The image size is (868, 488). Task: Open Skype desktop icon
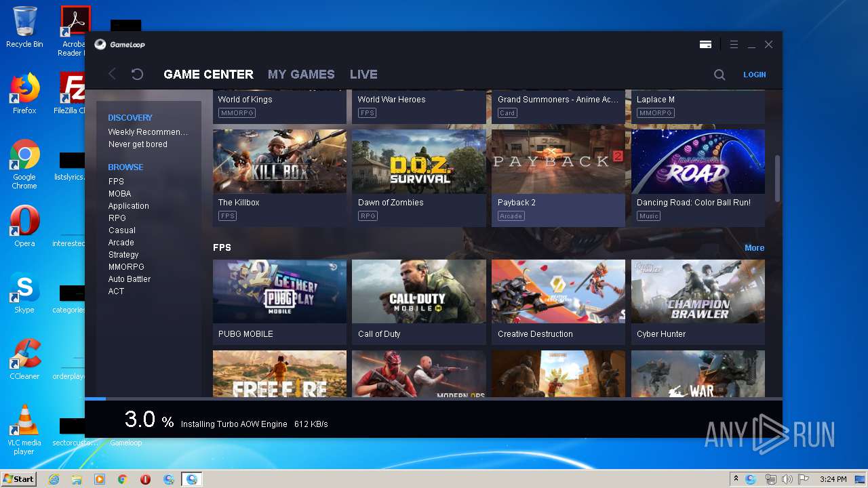[24, 293]
